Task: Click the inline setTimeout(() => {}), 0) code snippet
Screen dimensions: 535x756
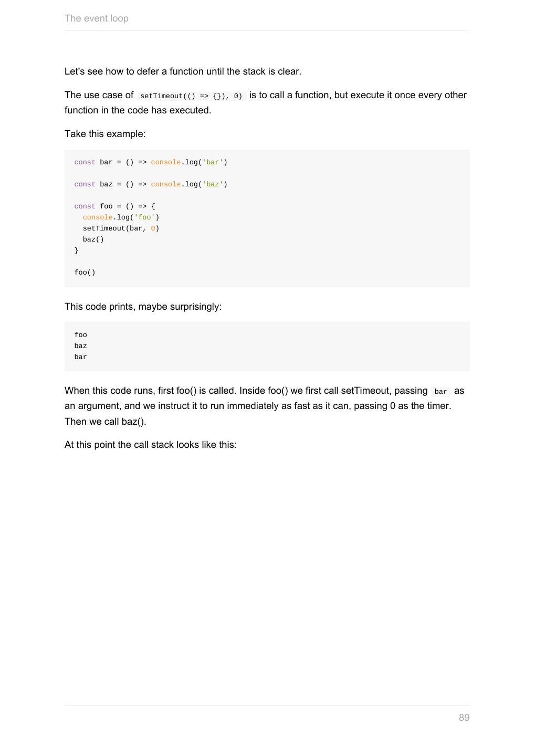Action: [x=191, y=96]
